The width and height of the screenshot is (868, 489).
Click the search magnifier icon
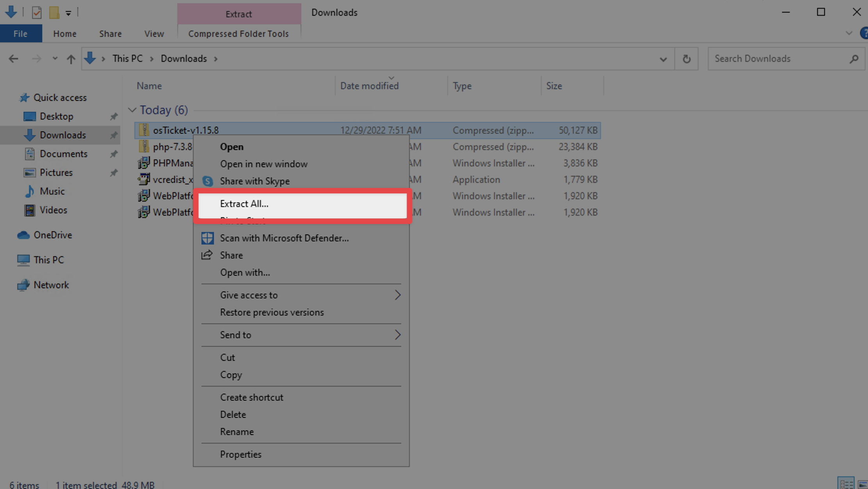[854, 59]
